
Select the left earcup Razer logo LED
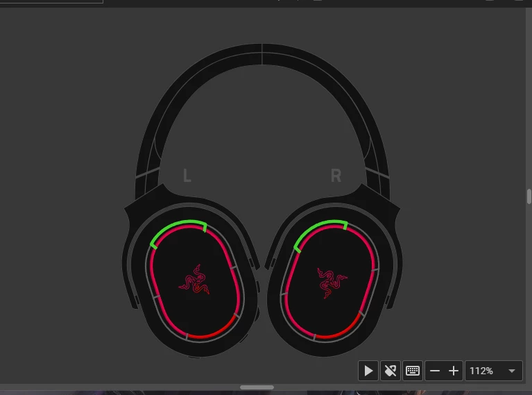(194, 280)
